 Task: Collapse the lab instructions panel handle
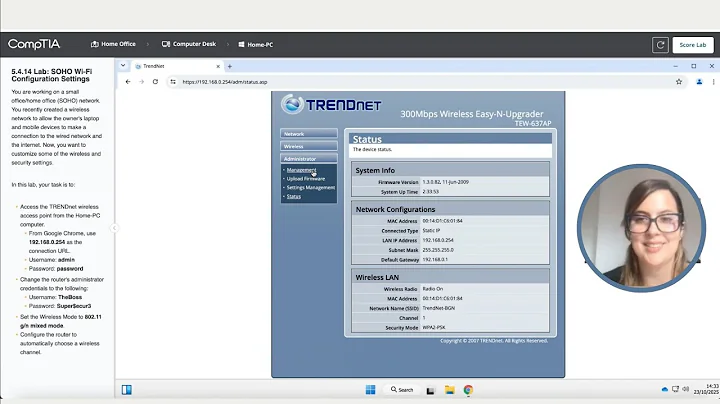114,228
